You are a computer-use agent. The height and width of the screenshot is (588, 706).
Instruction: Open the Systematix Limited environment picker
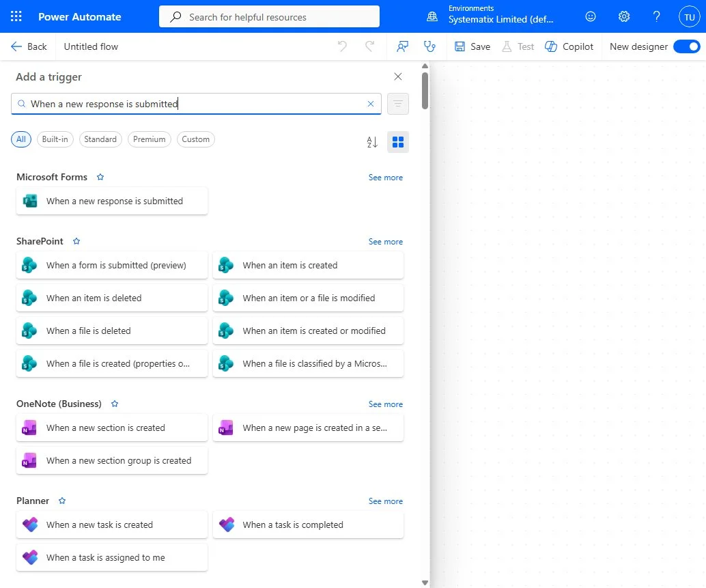coord(500,15)
